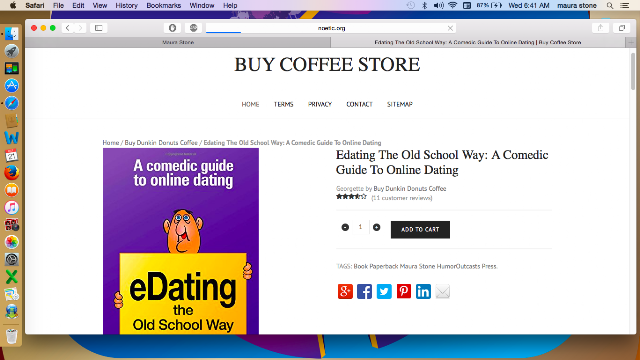Click the star rating

(x=351, y=197)
